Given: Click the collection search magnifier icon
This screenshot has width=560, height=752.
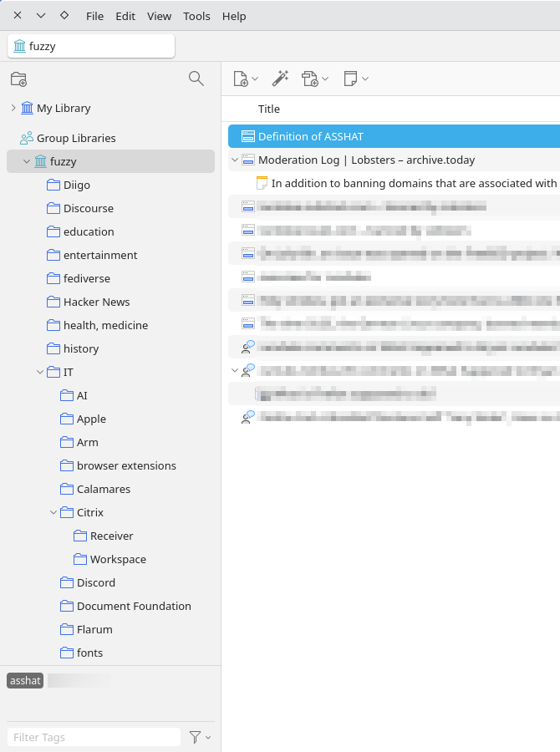Looking at the screenshot, I should click(196, 79).
